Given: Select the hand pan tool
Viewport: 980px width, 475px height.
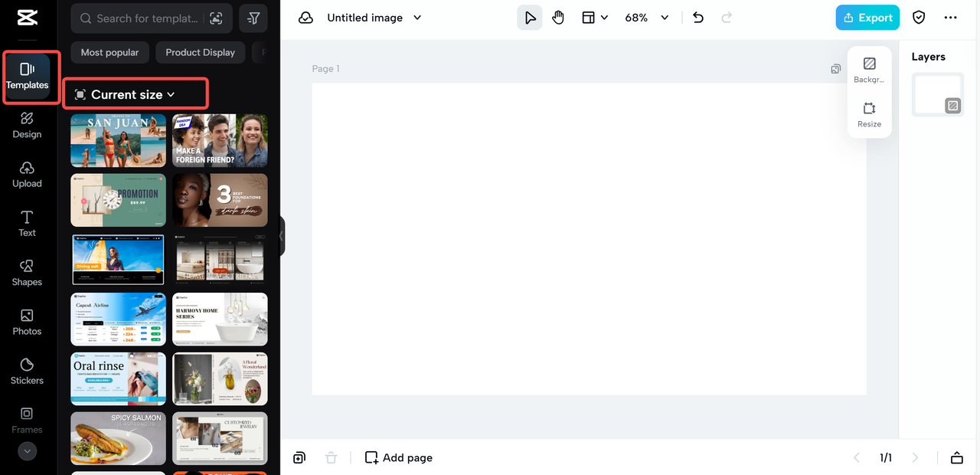Looking at the screenshot, I should [x=558, y=18].
